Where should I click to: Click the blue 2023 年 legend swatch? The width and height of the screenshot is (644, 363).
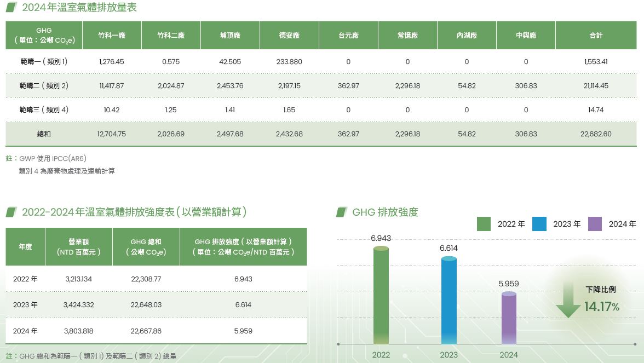click(539, 224)
